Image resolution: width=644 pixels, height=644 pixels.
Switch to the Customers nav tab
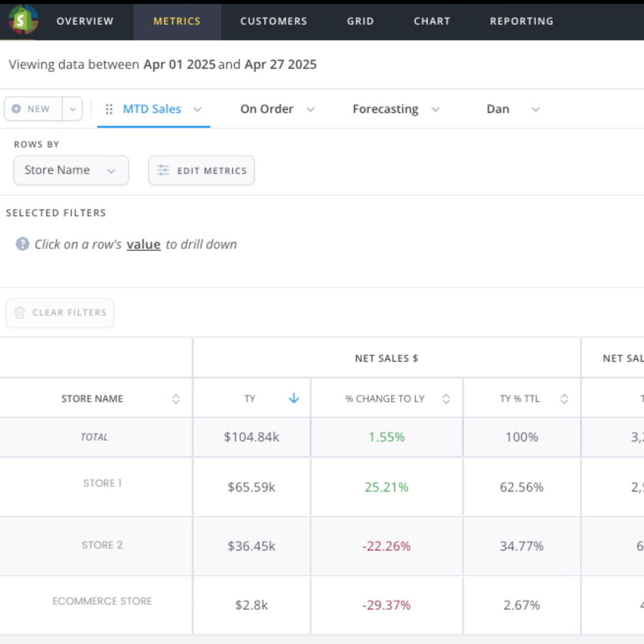pyautogui.click(x=274, y=21)
